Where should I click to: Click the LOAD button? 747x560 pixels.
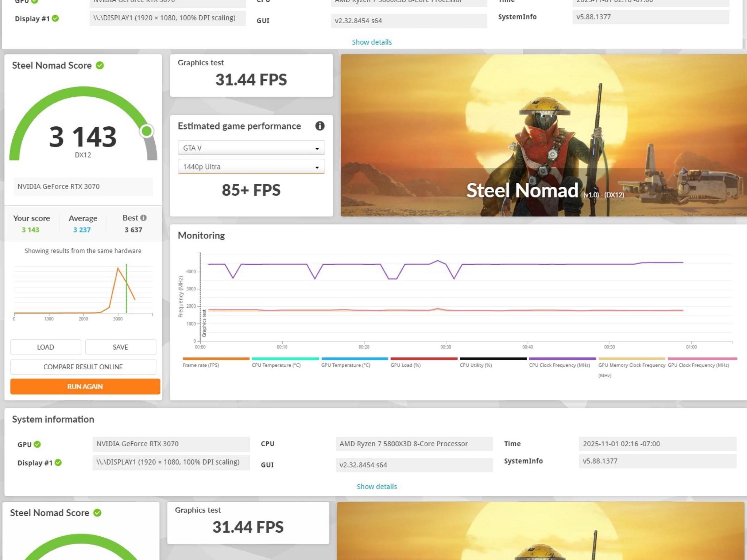(x=46, y=347)
